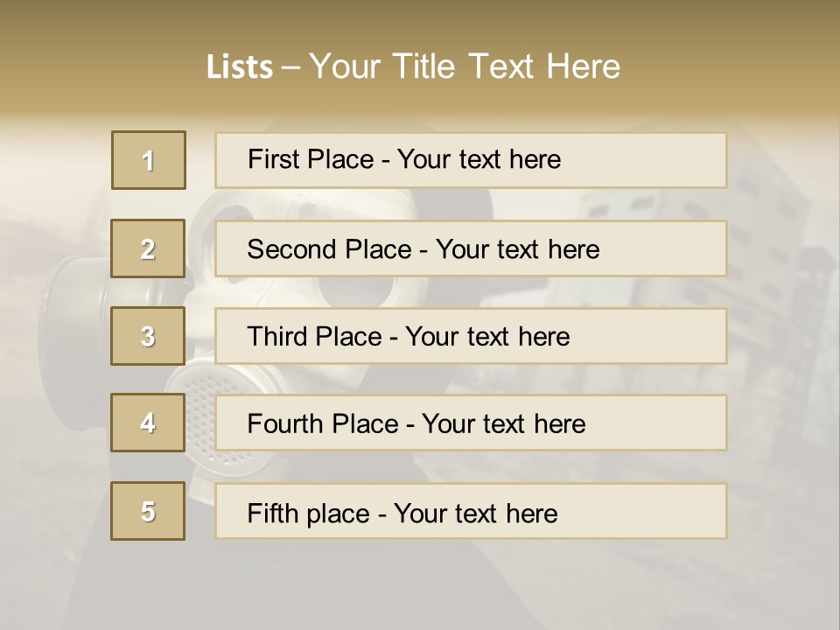Click the number 1 box
This screenshot has height=630, width=840.
point(149,160)
